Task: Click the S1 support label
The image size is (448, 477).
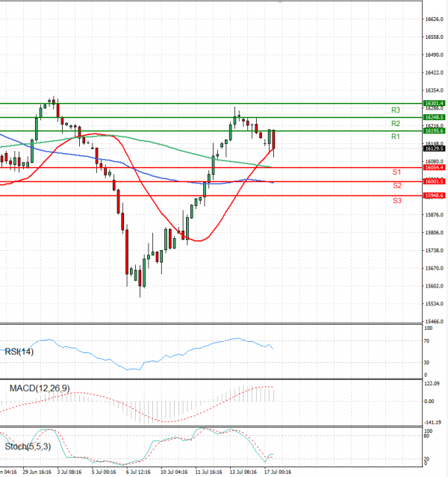Action: click(x=396, y=172)
